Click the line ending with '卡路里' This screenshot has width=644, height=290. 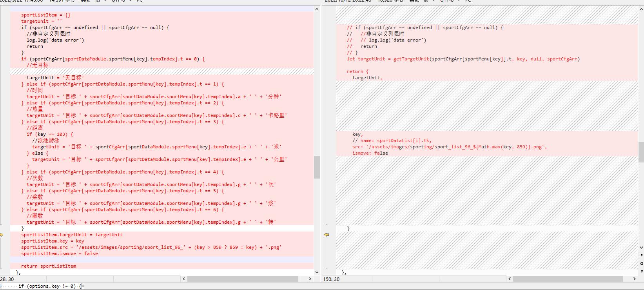157,115
